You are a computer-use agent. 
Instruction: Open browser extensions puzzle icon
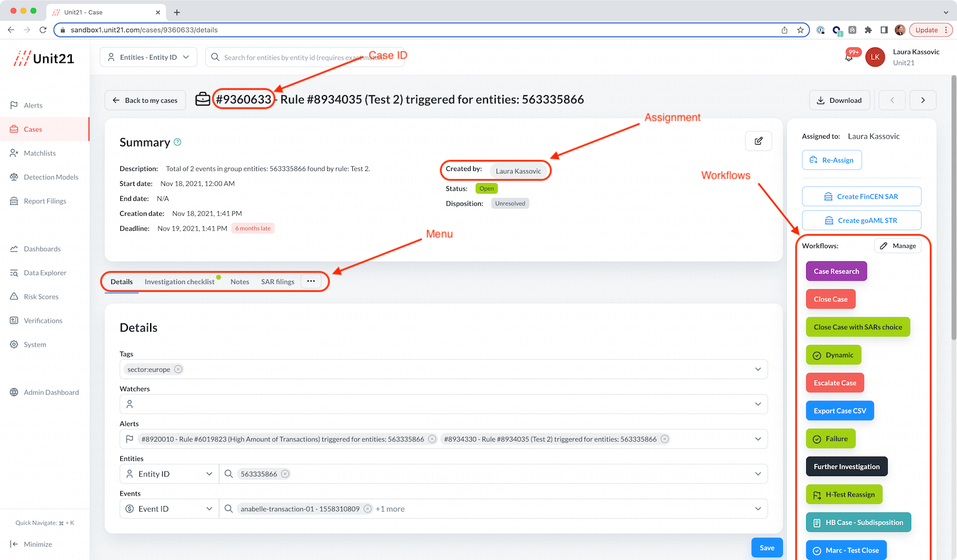coord(868,30)
